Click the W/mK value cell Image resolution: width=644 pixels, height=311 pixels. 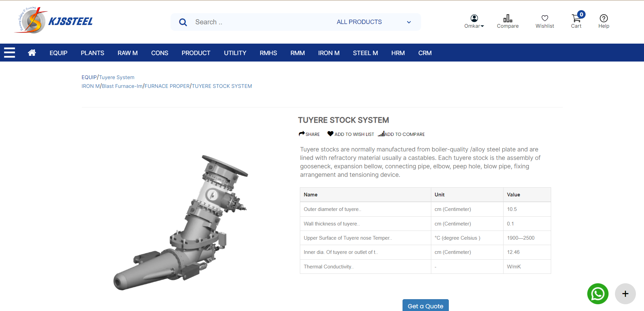tap(527, 267)
